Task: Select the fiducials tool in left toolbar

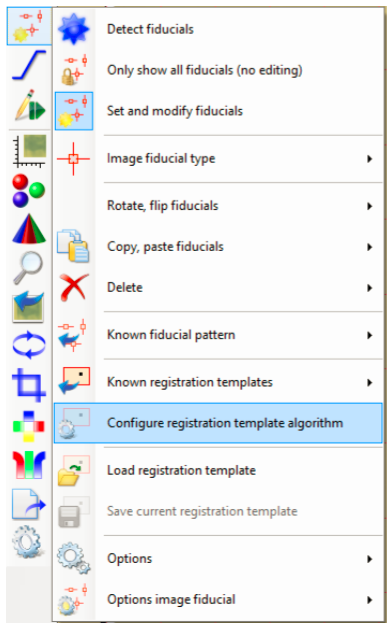Action: coord(29,27)
